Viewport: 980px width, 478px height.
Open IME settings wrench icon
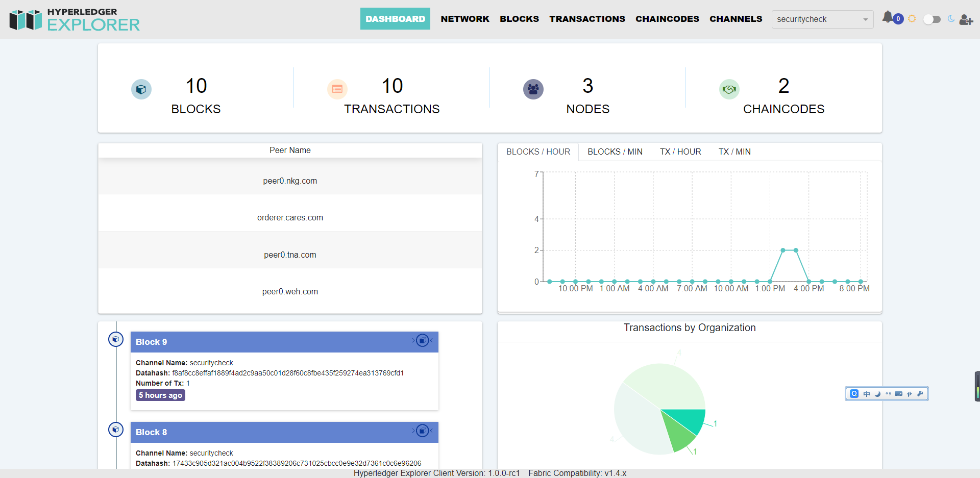point(920,393)
